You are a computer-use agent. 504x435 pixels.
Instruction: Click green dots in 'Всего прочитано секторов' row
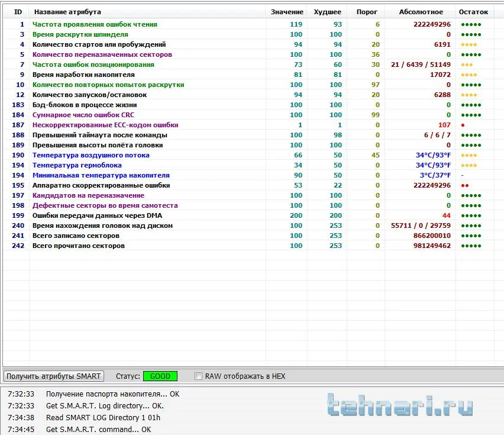point(471,246)
